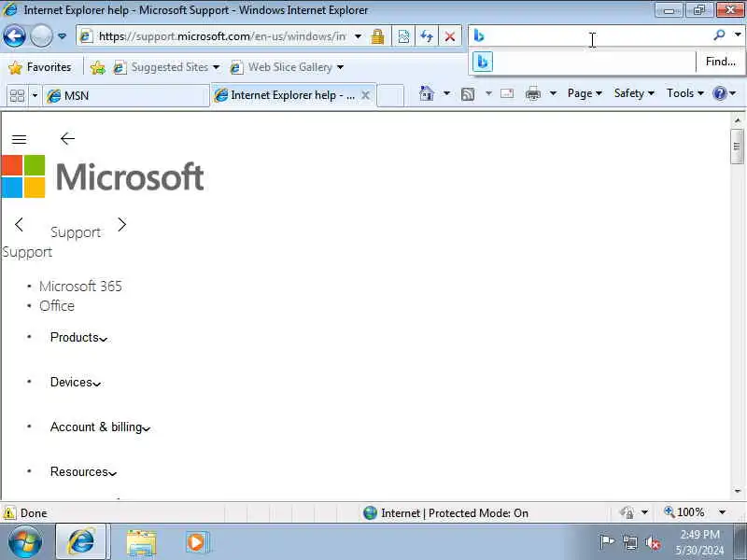Open a new blank tab
The height and width of the screenshot is (560, 747).
point(390,96)
